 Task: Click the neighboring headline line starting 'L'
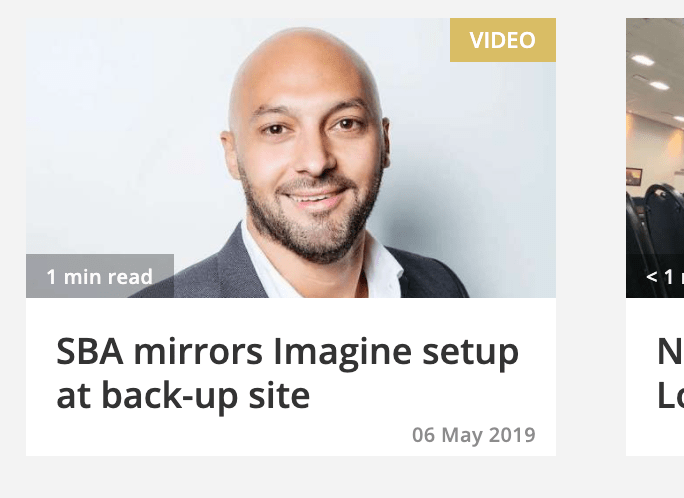(x=670, y=396)
